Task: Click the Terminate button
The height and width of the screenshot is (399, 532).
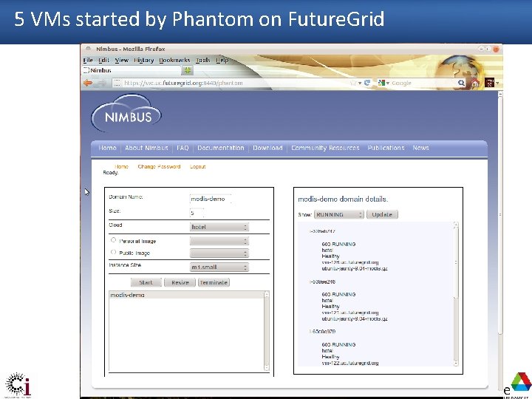Action: pyautogui.click(x=214, y=282)
